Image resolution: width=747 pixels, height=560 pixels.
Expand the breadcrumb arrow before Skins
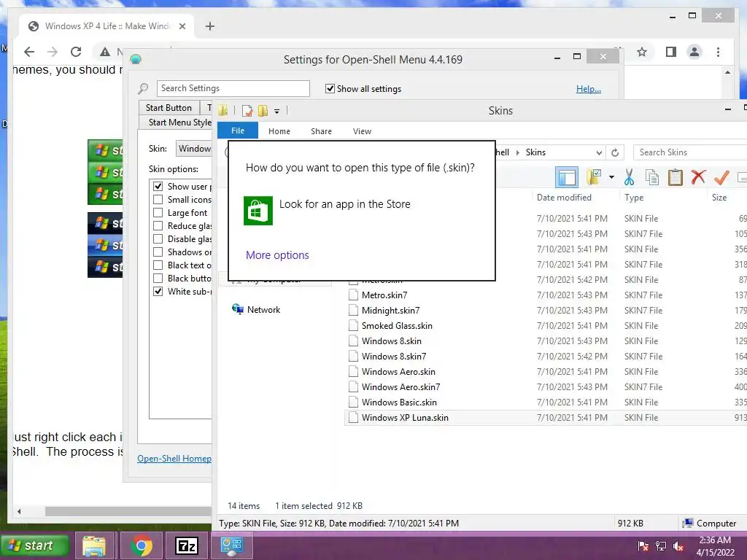(x=517, y=152)
